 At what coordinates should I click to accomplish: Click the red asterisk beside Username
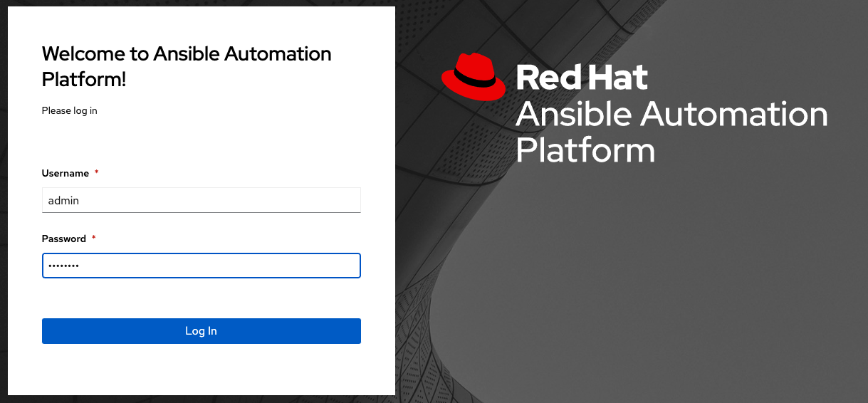96,173
